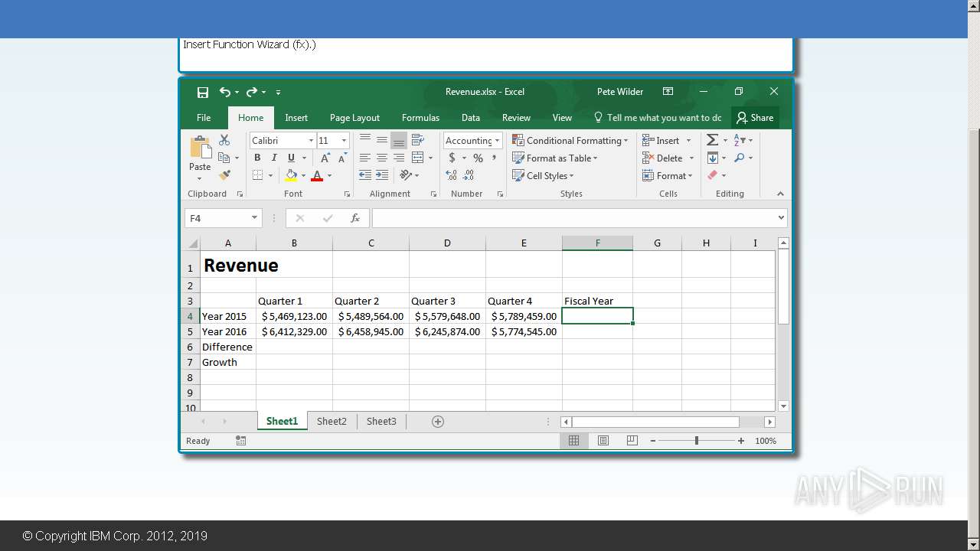Screen dimensions: 980x551
Task: Click the Sort & Filter icon
Action: (x=740, y=140)
